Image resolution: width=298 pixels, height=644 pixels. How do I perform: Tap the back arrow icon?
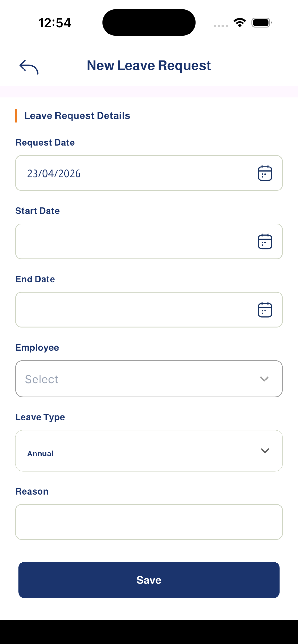tap(29, 67)
